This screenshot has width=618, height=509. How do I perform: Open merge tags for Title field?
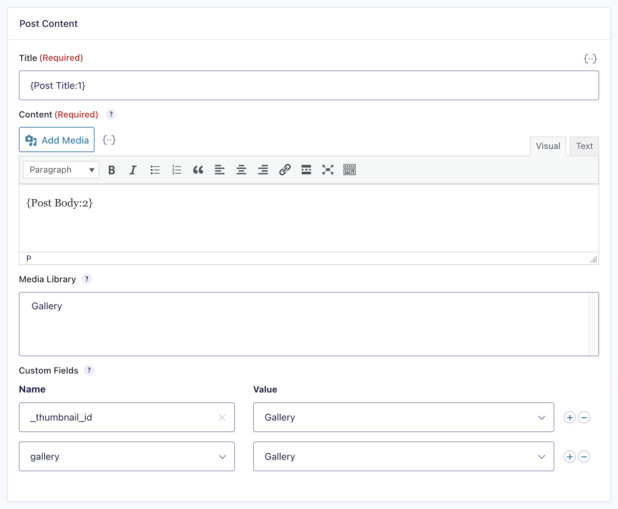(x=590, y=59)
